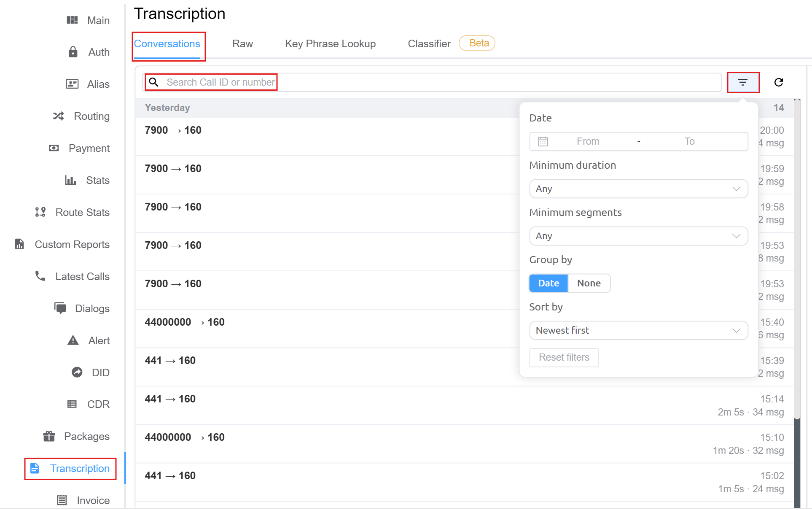The image size is (812, 510).
Task: Open the 441 → 160 conversation at 15:02
Action: [x=464, y=482]
